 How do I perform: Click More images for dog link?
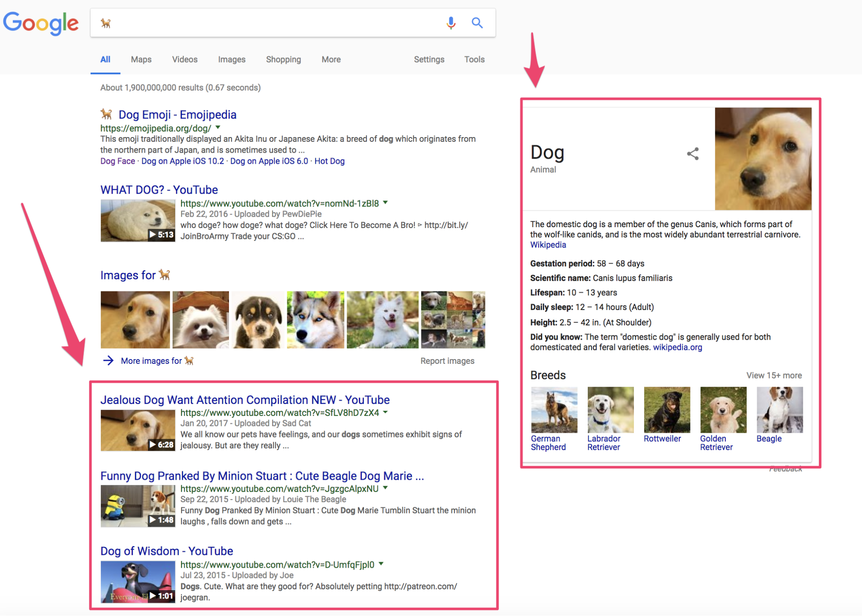157,361
